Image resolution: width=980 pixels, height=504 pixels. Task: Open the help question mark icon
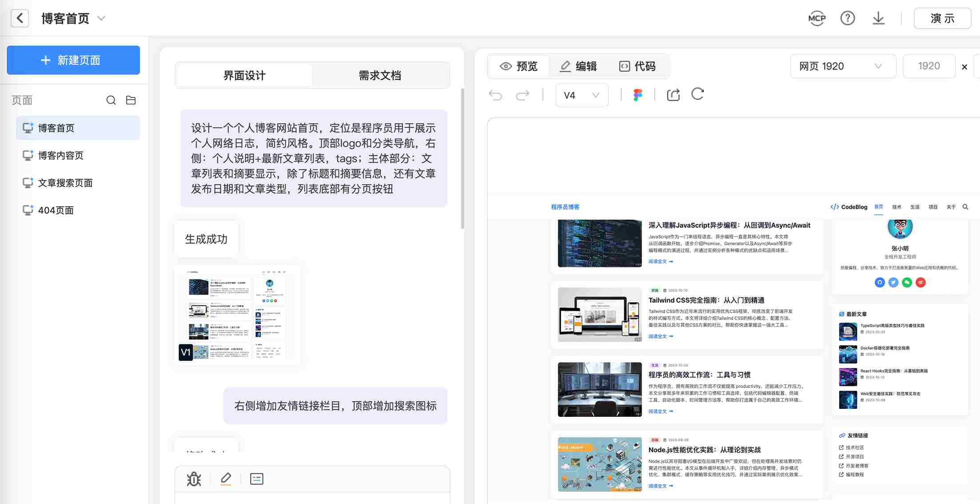pyautogui.click(x=848, y=18)
